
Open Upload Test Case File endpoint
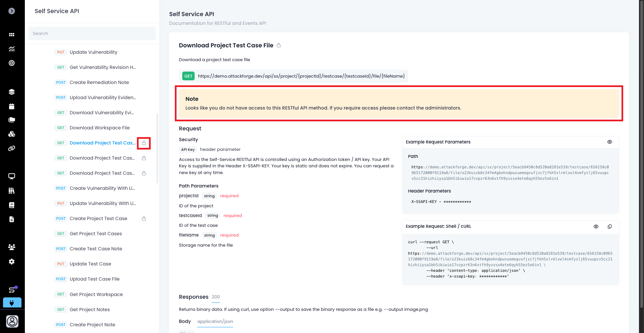(x=94, y=279)
